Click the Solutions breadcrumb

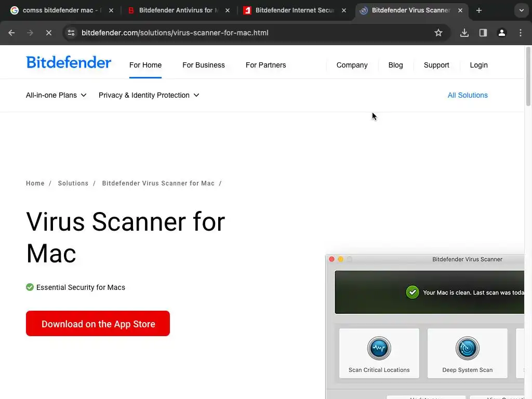click(73, 183)
